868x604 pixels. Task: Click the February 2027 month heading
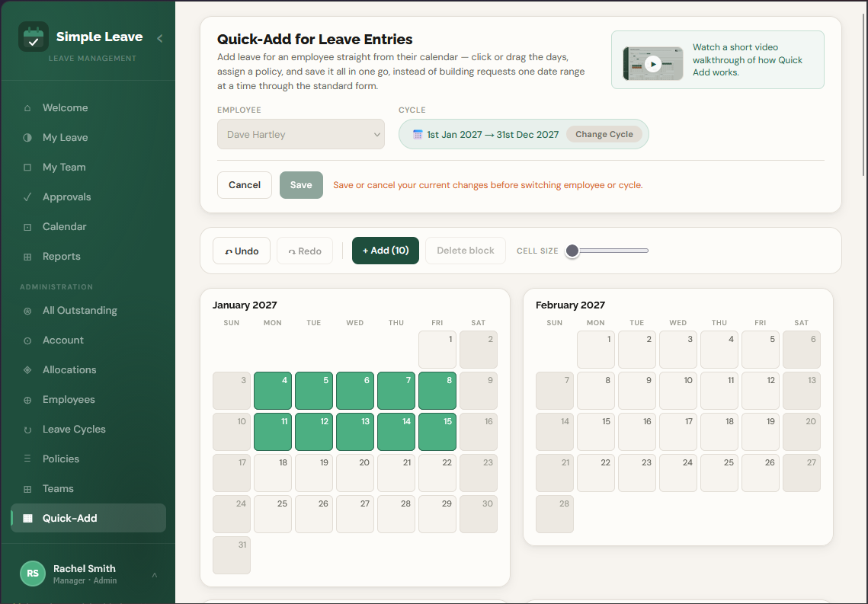click(x=570, y=305)
